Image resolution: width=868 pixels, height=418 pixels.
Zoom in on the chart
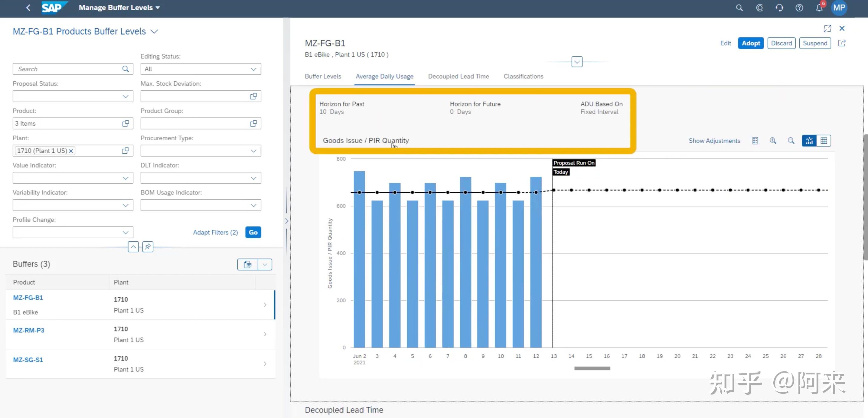click(773, 141)
